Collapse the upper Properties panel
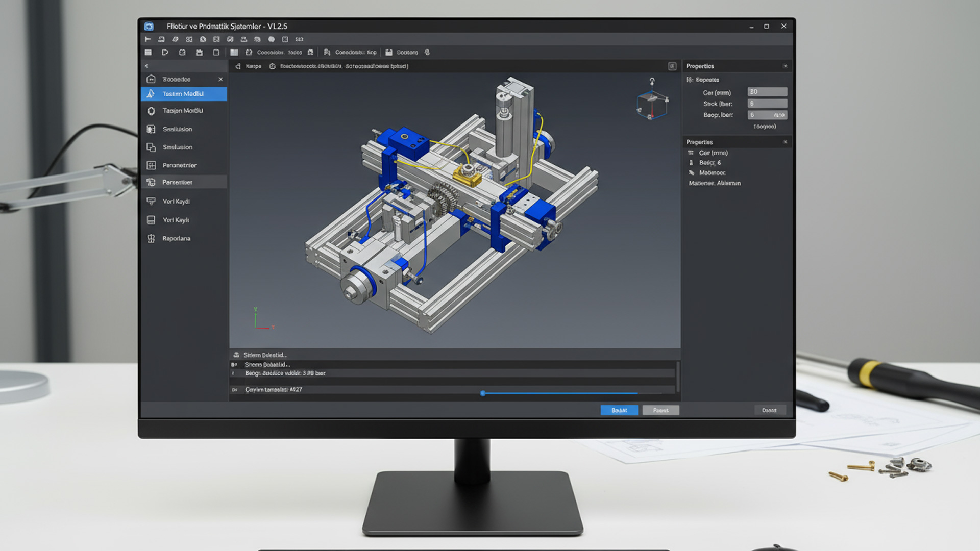This screenshot has height=551, width=980. (x=785, y=66)
